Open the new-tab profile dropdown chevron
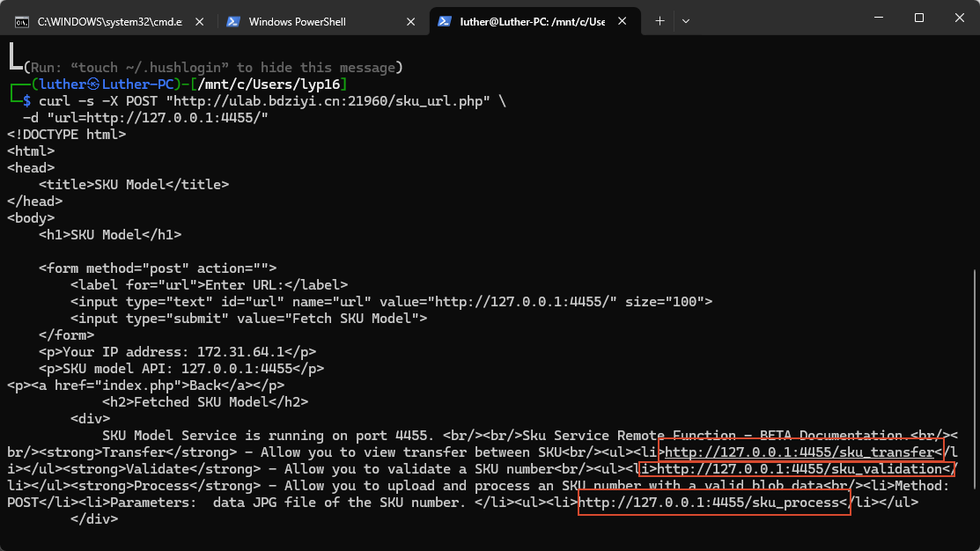 click(686, 21)
